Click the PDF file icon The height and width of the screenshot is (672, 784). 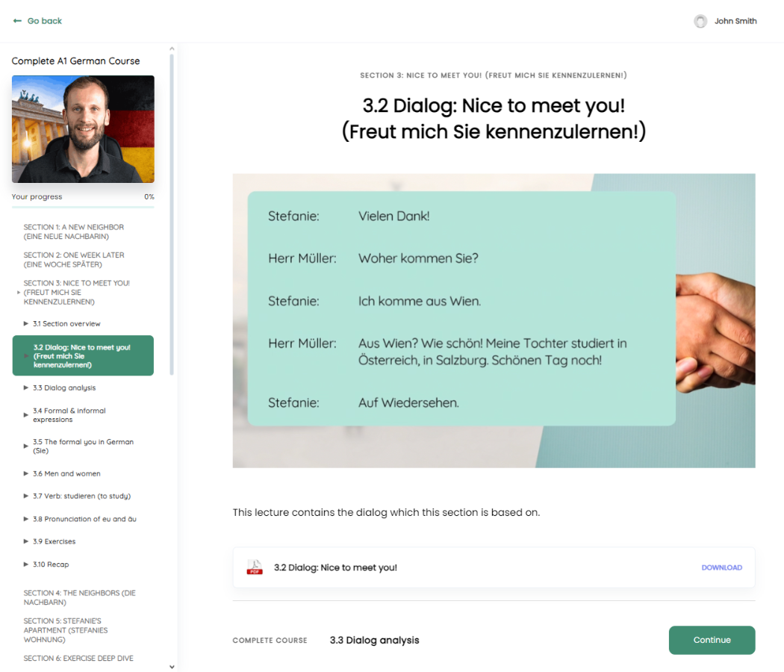pyautogui.click(x=255, y=567)
